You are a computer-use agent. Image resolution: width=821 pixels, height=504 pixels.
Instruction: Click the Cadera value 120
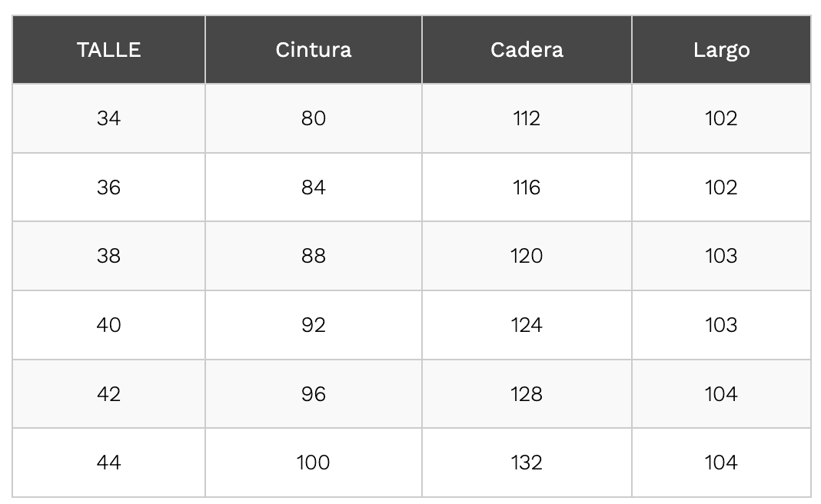[x=527, y=256]
